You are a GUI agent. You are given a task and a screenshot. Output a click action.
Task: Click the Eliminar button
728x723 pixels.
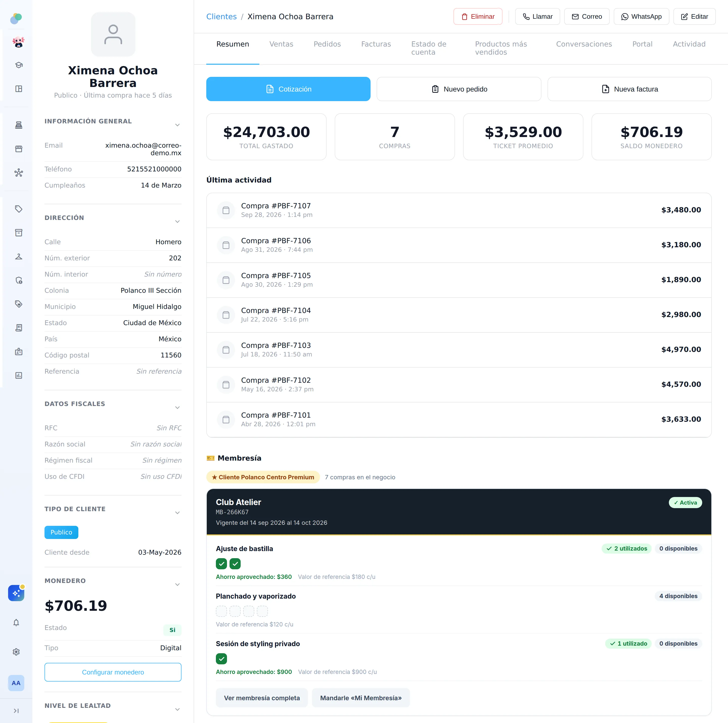point(478,17)
